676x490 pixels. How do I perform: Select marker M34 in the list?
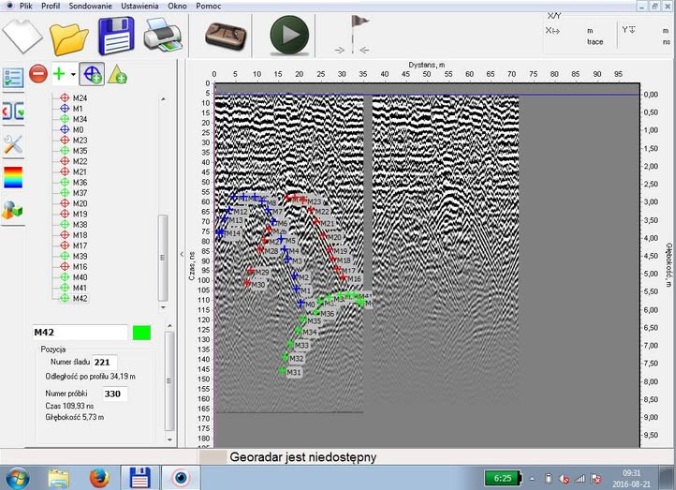point(80,119)
